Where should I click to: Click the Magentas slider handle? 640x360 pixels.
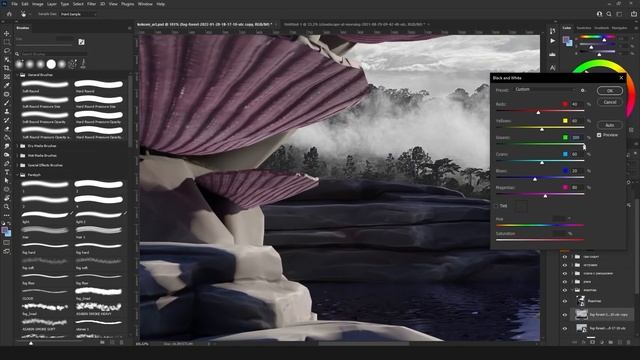point(545,196)
